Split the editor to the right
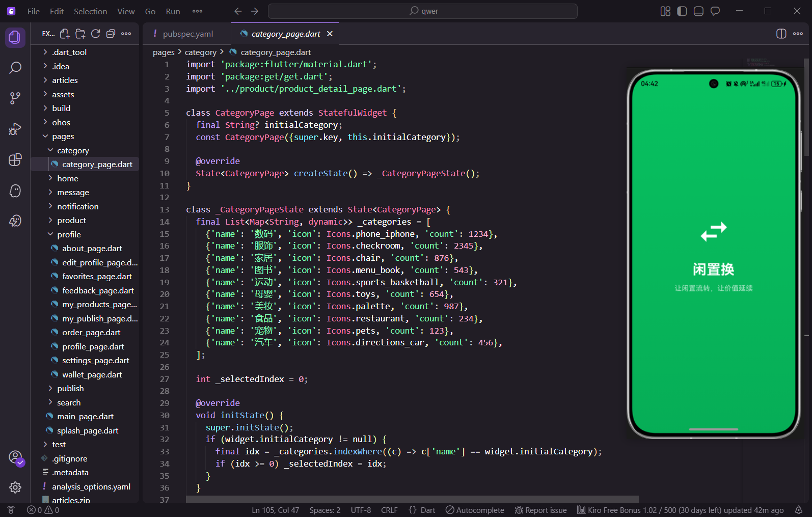812x517 pixels. (x=781, y=34)
